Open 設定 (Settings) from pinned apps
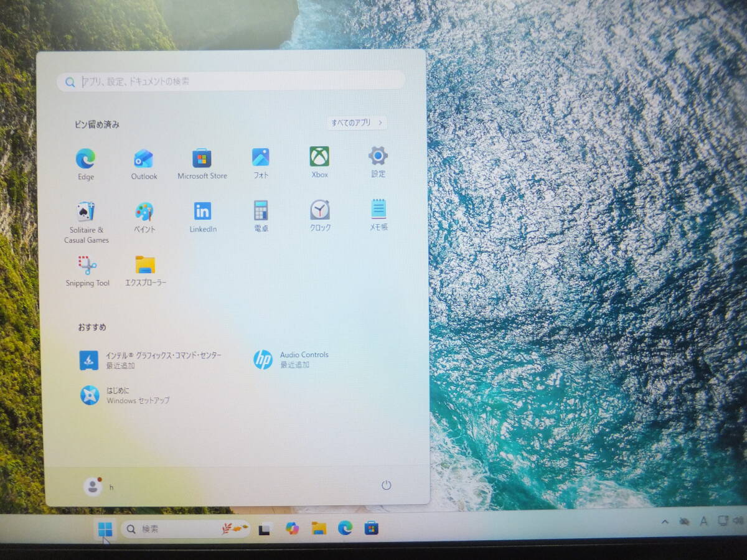Viewport: 747px width, 560px height. tap(378, 163)
